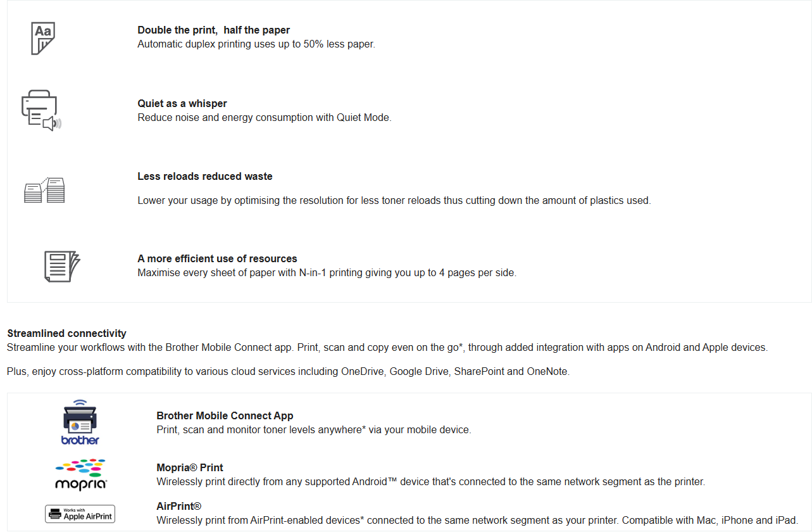Select the 'Double the print, half the paper' heading
Viewport: 812px width, 532px height.
point(214,30)
